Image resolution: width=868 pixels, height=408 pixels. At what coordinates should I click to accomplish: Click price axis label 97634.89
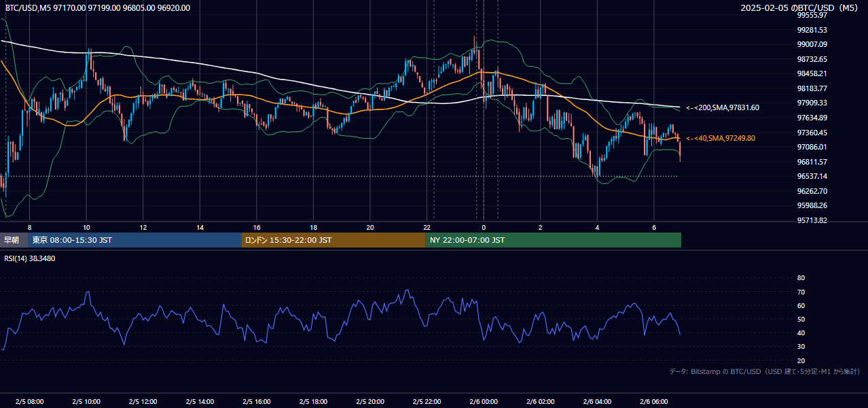pos(812,118)
